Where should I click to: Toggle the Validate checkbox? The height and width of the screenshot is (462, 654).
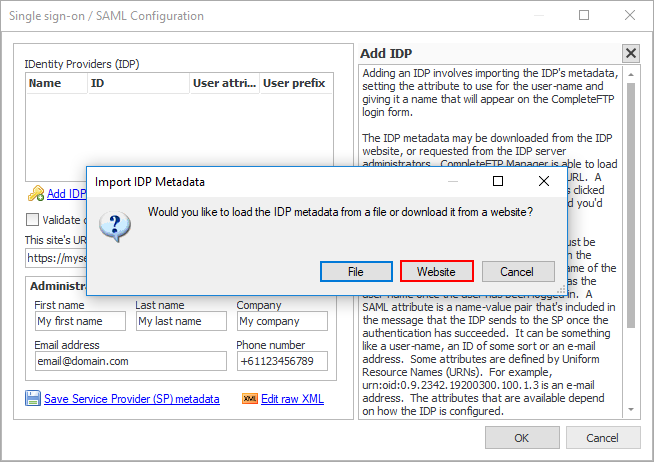(x=33, y=220)
